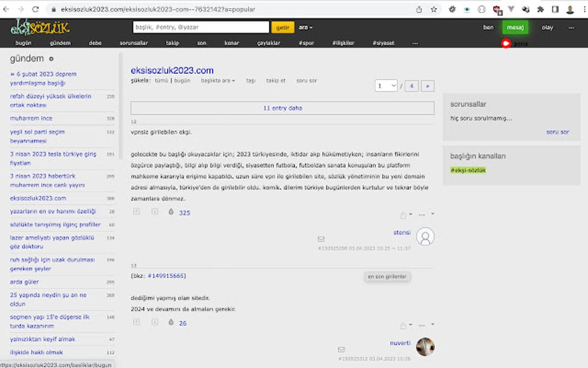The height and width of the screenshot is (368, 588).
Task: Expand more channels in the nav bar
Action: [x=414, y=43]
